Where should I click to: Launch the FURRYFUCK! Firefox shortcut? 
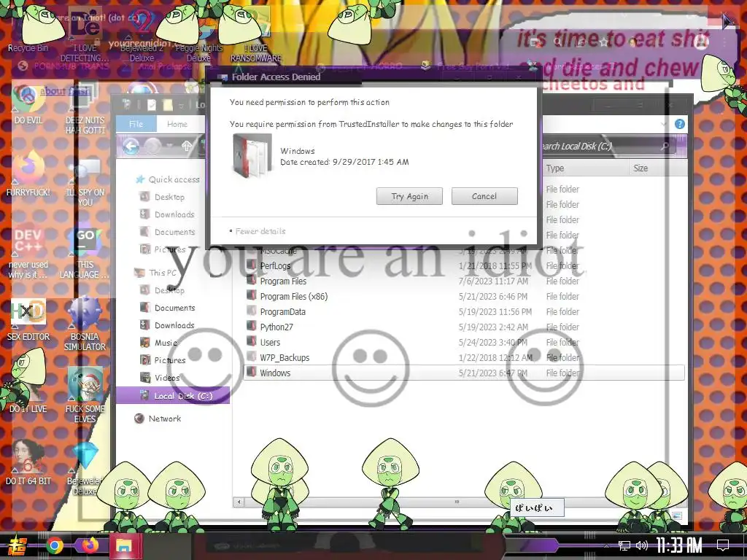coord(28,174)
